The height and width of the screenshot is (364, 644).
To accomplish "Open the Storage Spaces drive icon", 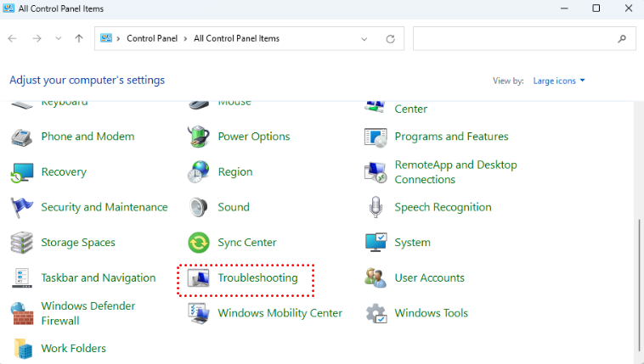I will point(22,243).
